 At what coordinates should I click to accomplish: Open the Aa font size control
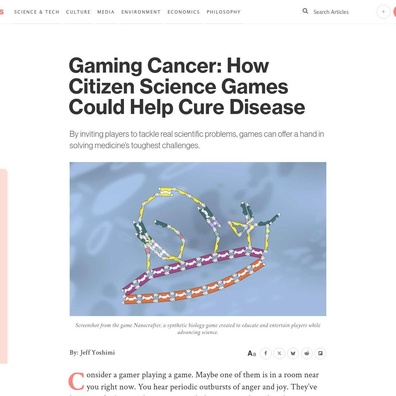pos(252,353)
